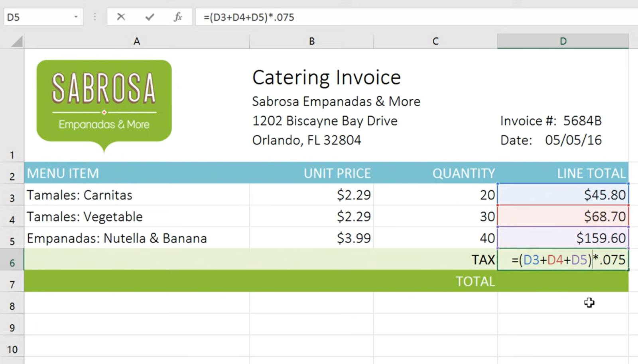Expand the Name Box dropdown arrow
Image resolution: width=638 pixels, height=364 pixels.
click(76, 17)
